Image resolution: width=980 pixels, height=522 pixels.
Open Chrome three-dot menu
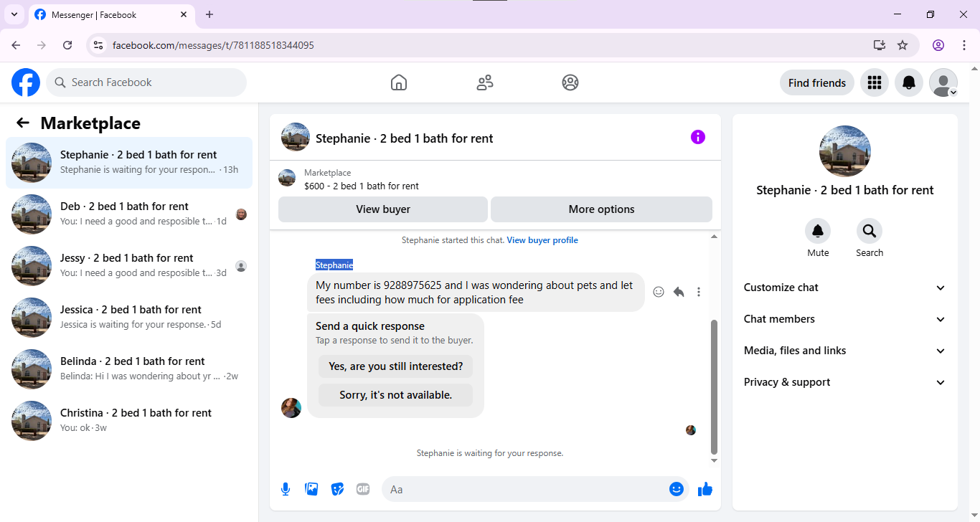pos(964,45)
